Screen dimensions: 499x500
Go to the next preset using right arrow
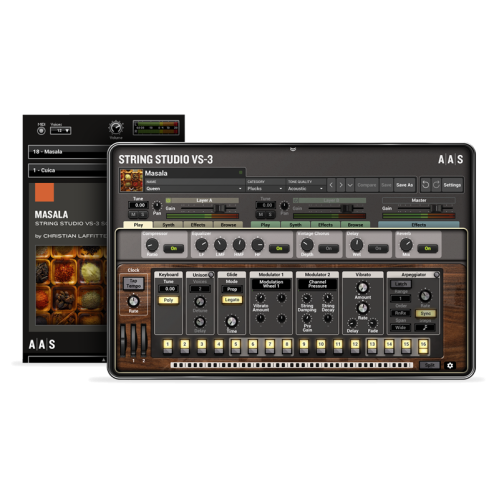pyautogui.click(x=340, y=185)
